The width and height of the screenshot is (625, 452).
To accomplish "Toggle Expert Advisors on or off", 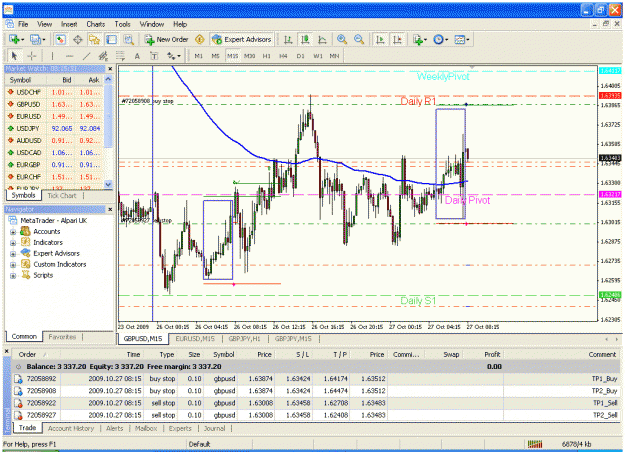I will click(x=242, y=39).
